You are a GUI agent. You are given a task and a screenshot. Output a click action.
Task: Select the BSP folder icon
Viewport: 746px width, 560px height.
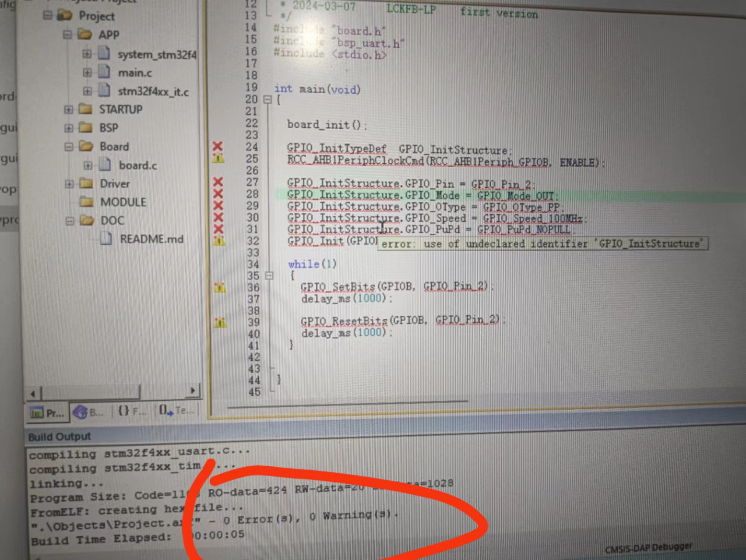point(85,127)
